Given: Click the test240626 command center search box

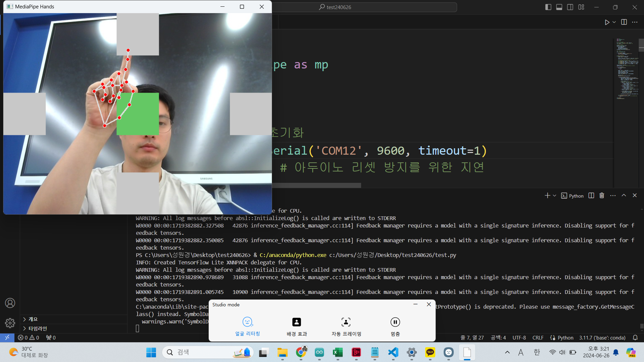Looking at the screenshot, I should (364, 7).
